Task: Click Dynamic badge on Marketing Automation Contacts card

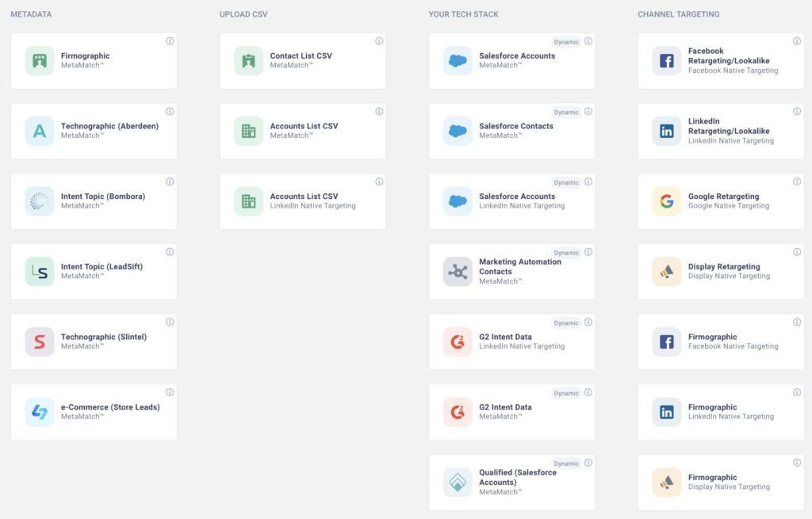Action: coord(566,253)
